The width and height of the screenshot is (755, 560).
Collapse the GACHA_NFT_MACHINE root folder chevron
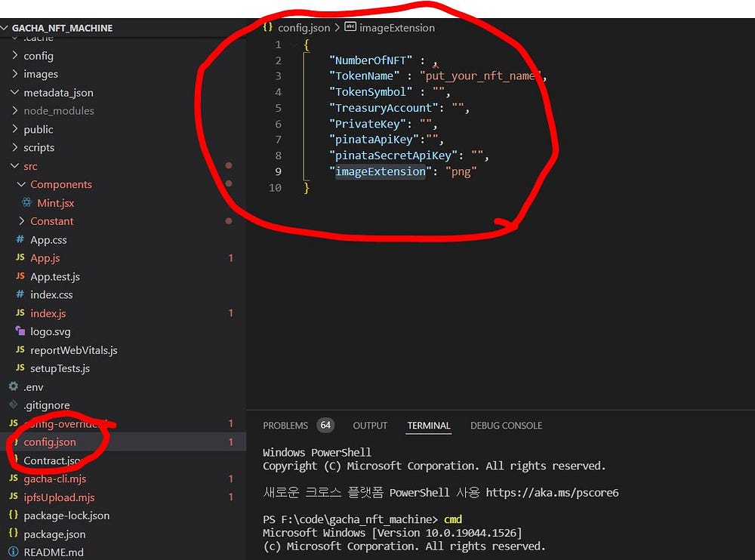(5, 28)
